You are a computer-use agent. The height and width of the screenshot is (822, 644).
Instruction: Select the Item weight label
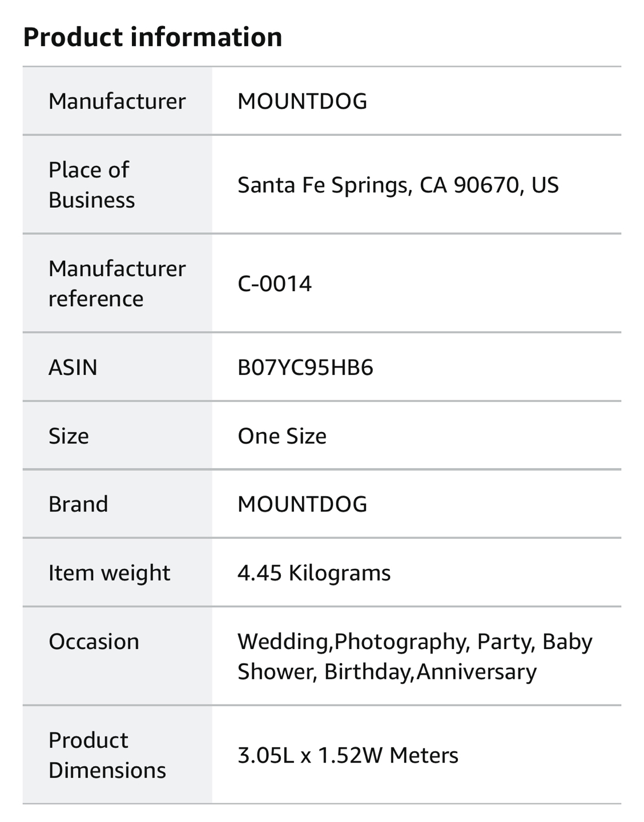pyautogui.click(x=109, y=573)
